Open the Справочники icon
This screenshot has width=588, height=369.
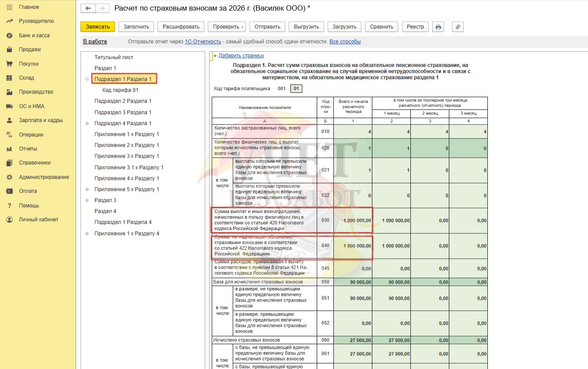pos(9,163)
